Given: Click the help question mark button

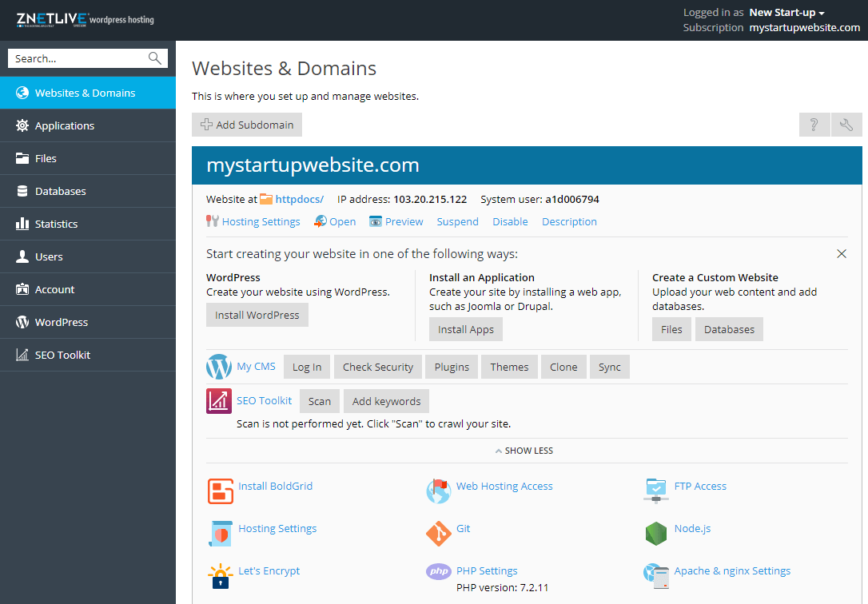Looking at the screenshot, I should [x=814, y=125].
